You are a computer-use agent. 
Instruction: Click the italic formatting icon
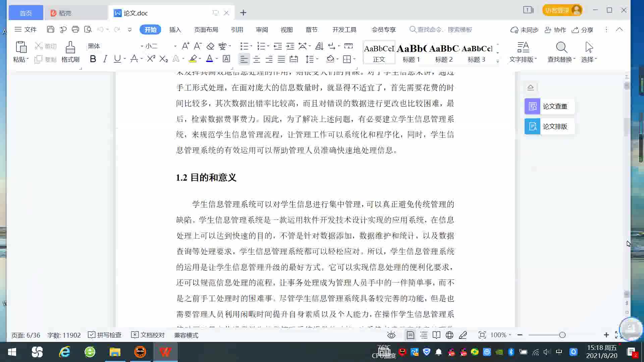tap(105, 59)
